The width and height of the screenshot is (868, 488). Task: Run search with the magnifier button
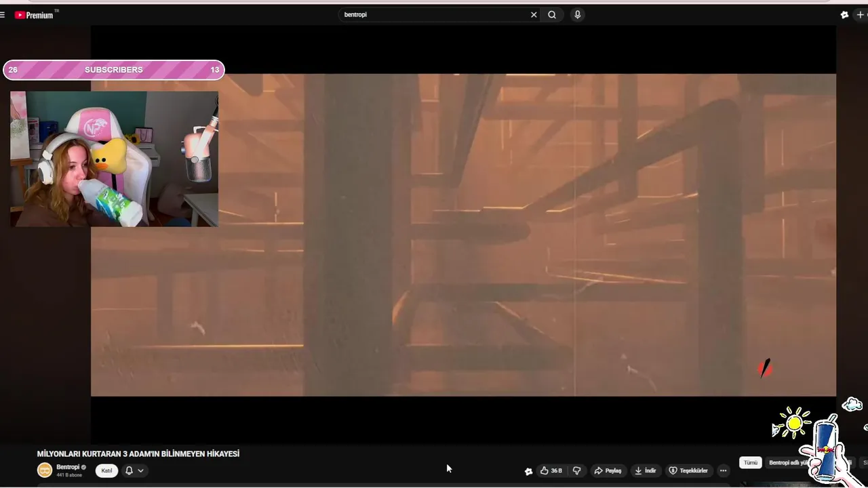click(x=552, y=14)
